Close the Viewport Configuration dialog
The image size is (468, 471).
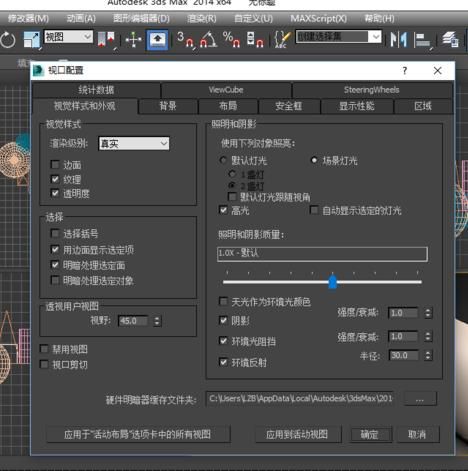click(x=437, y=71)
